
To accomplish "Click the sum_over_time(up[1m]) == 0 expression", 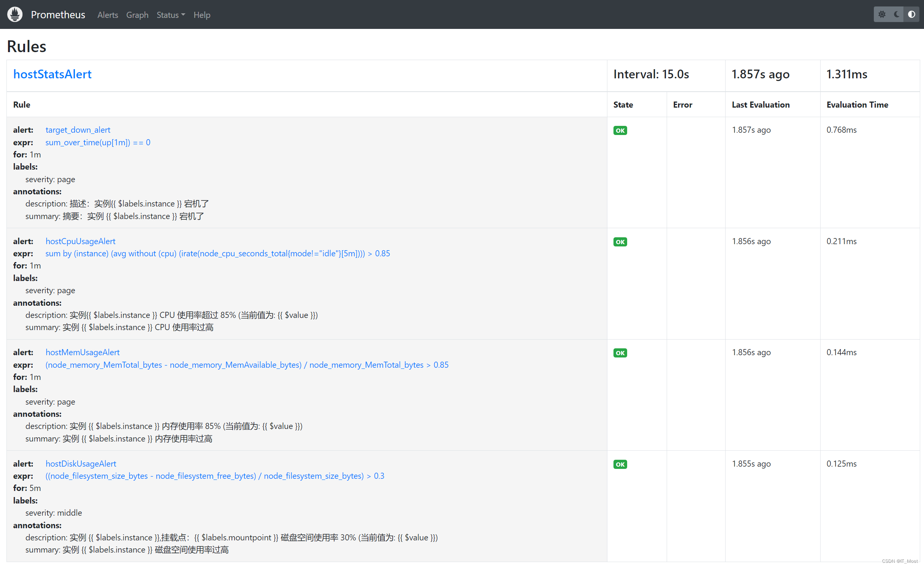I will coord(98,142).
